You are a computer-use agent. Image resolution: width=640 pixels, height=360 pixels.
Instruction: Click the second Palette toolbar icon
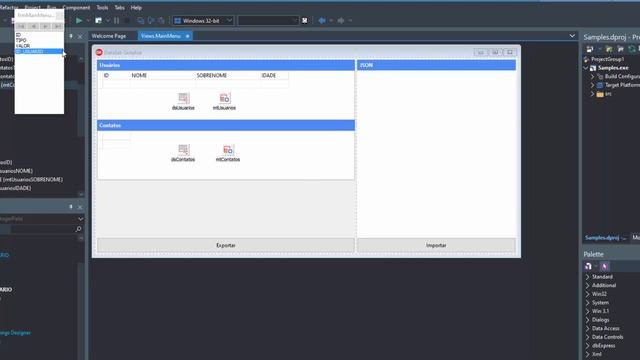pos(604,266)
